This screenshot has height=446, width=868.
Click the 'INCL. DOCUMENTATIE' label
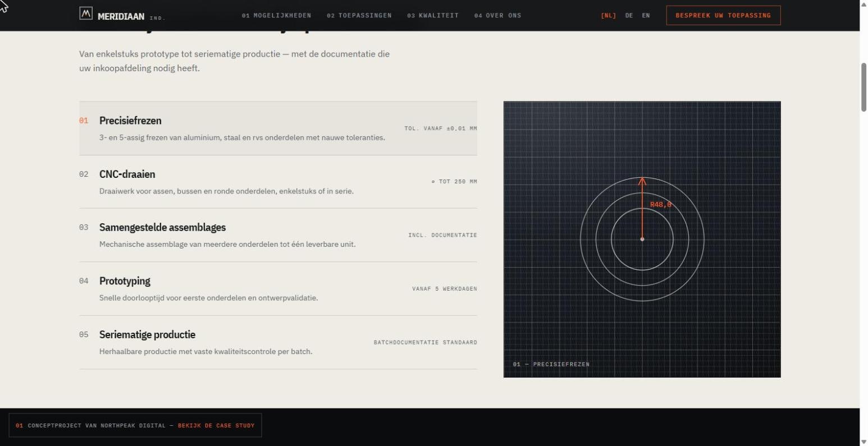pos(442,235)
